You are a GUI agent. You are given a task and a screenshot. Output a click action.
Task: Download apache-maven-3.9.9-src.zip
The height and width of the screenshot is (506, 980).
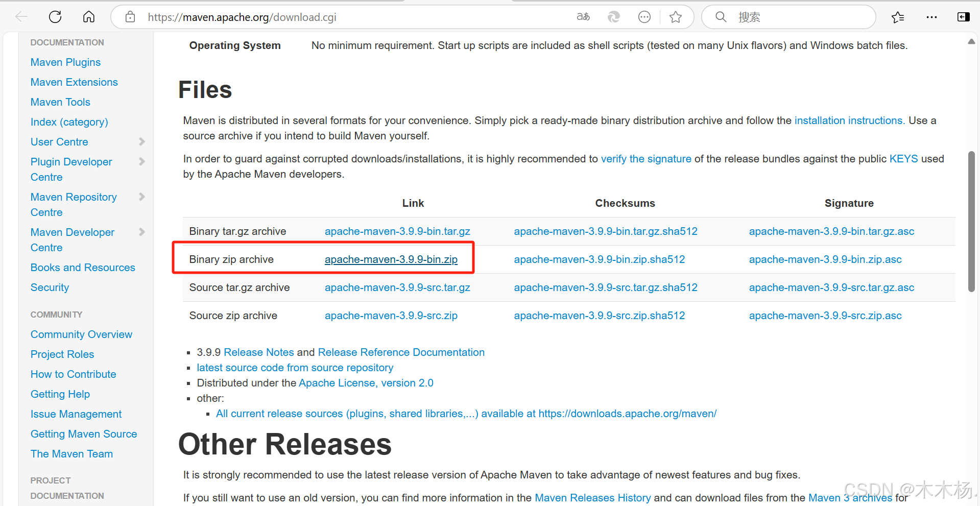pyautogui.click(x=391, y=316)
